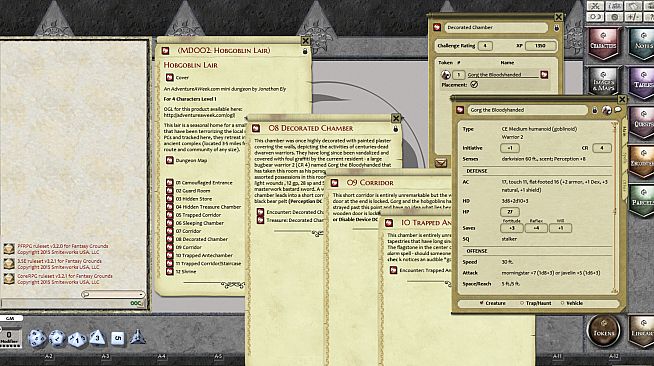Roll the d20 die
This screenshot has width=654, height=366.
[37, 338]
